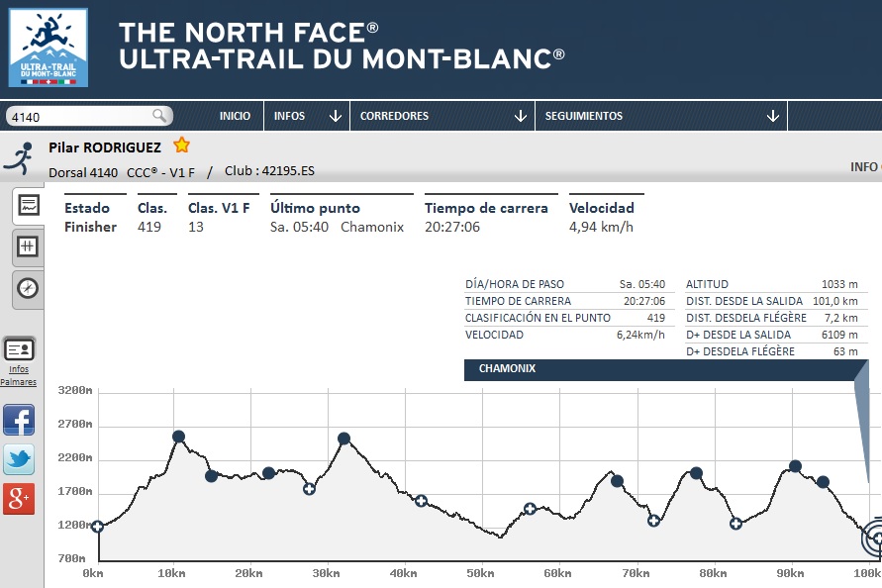Open the elevation profile chart view

(x=28, y=206)
